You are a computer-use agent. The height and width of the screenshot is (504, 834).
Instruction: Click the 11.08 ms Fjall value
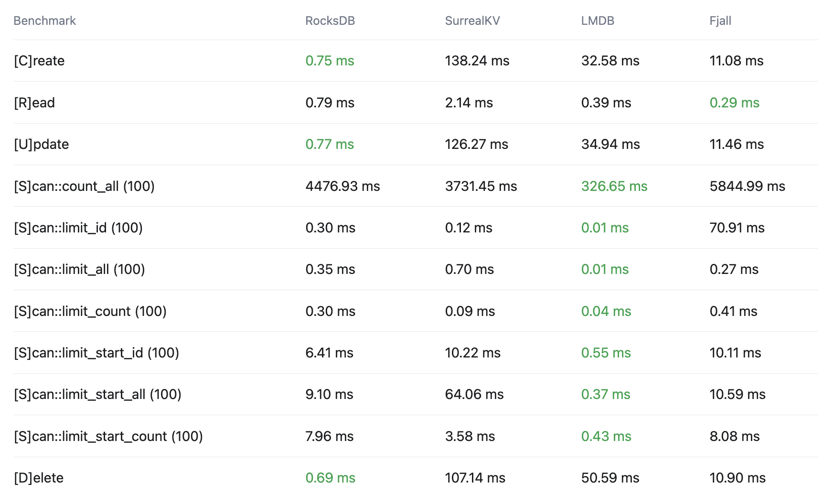[737, 61]
